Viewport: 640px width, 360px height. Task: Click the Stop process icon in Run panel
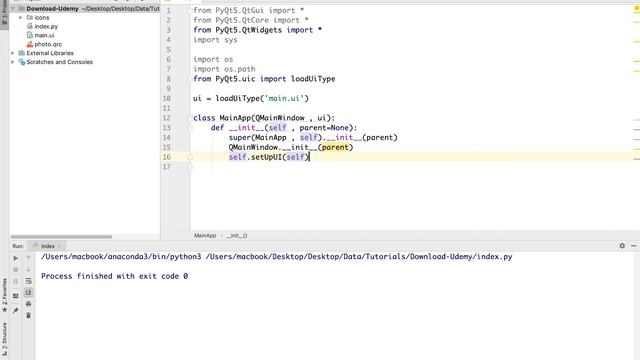click(x=16, y=269)
